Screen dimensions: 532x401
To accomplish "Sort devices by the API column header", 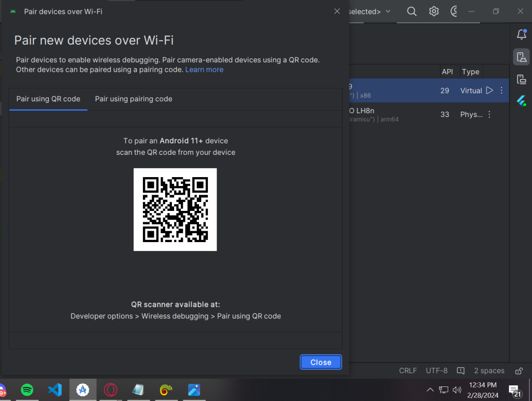I will point(447,72).
